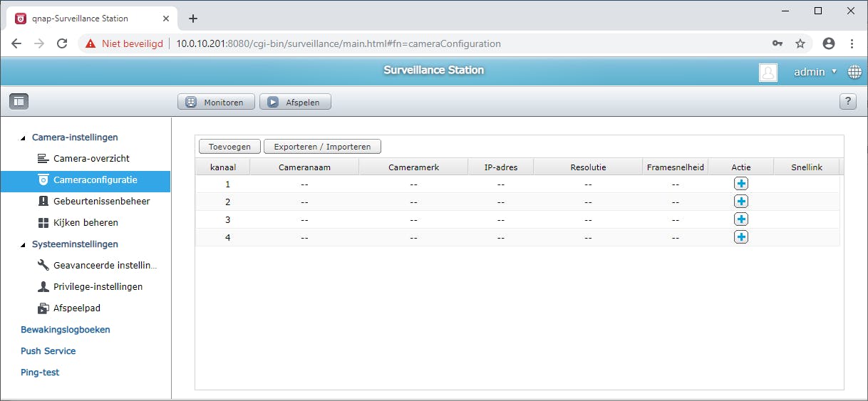Collapse the Systeeminstellingen tree section
The image size is (868, 401).
23,245
